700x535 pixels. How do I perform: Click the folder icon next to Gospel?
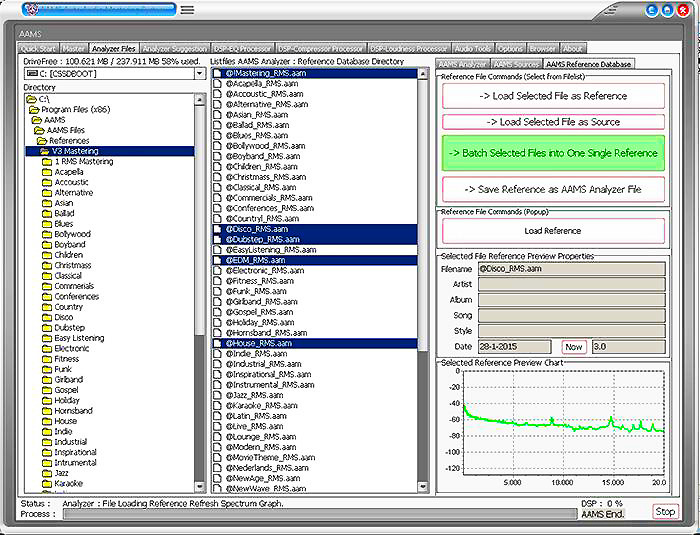coord(47,390)
